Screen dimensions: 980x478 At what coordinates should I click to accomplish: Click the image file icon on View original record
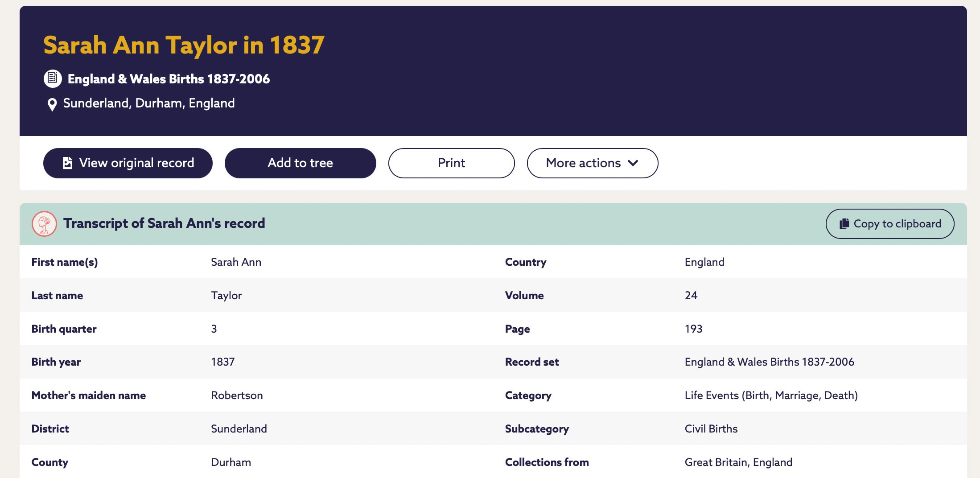coord(67,163)
